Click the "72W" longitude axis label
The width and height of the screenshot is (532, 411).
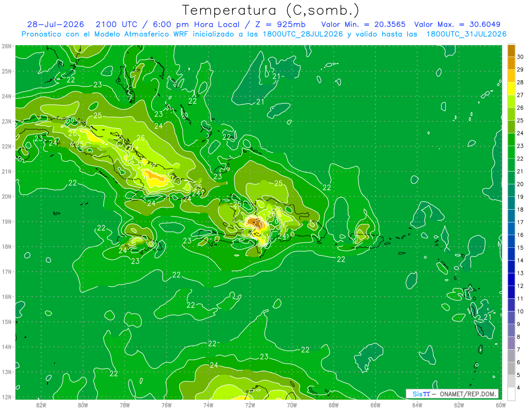pyautogui.click(x=250, y=405)
